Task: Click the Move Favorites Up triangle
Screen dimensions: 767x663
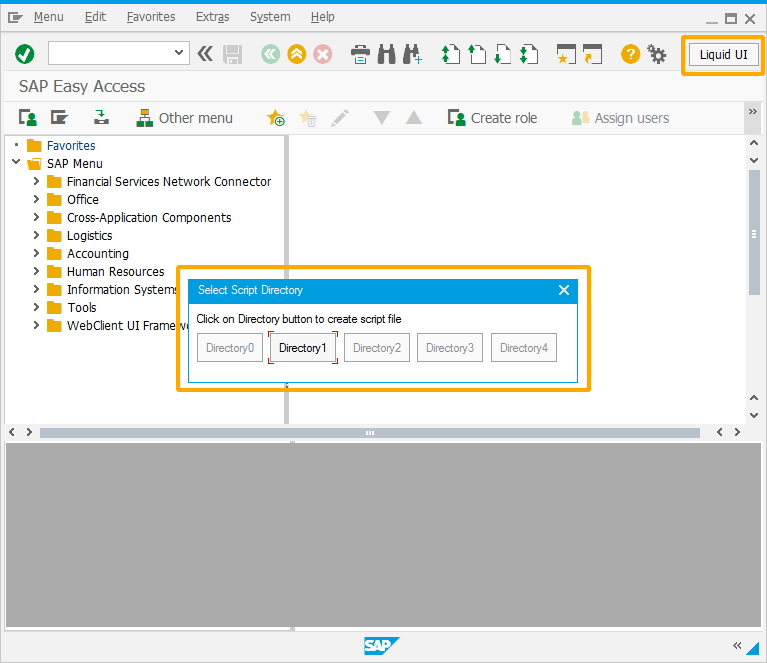Action: coord(414,117)
